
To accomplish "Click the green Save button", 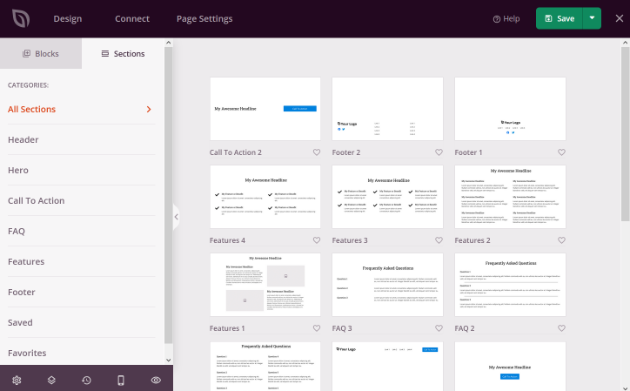I will [x=559, y=18].
